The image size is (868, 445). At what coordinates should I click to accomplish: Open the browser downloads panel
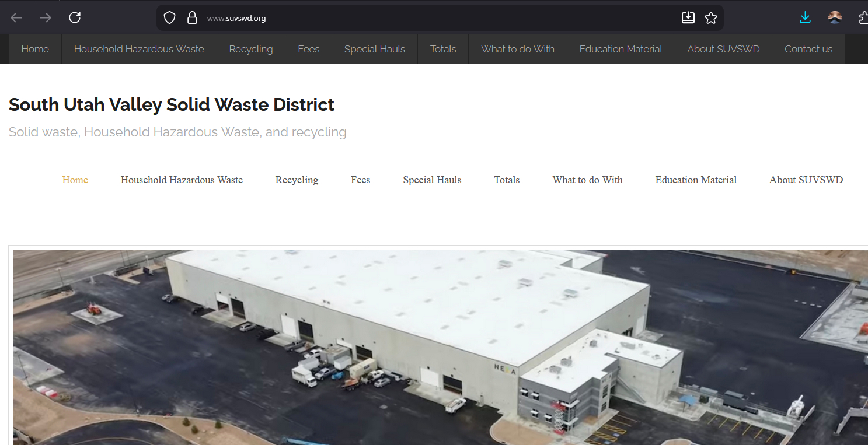(805, 18)
